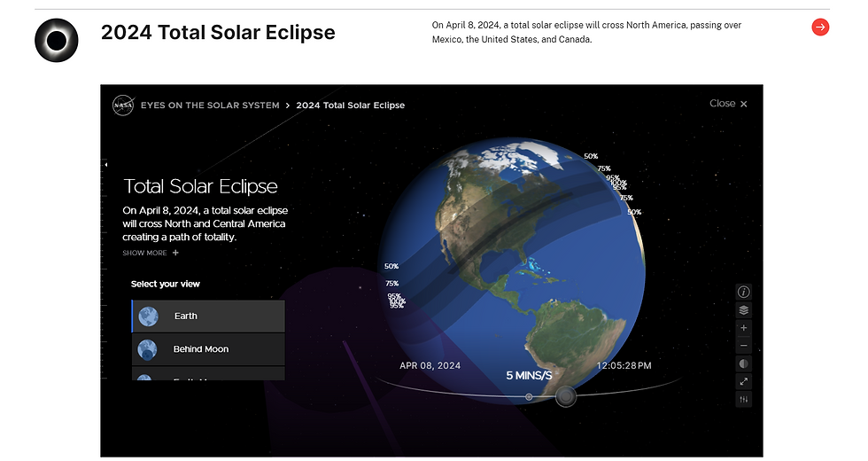Open the info panel icon
Screen dimensions: 868x461
point(744,292)
